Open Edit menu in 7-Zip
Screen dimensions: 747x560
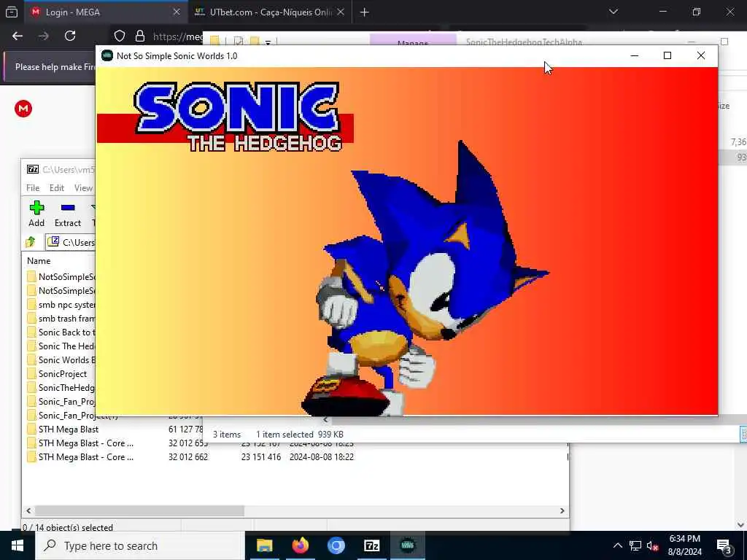(x=57, y=187)
